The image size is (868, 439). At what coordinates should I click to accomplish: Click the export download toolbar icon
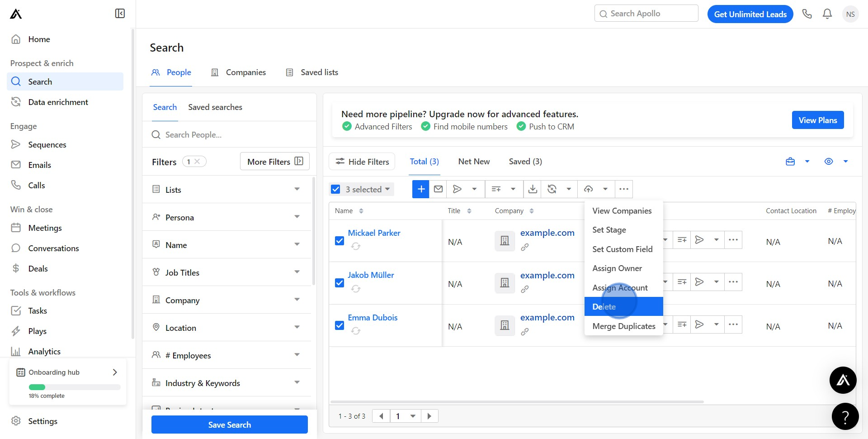tap(533, 189)
